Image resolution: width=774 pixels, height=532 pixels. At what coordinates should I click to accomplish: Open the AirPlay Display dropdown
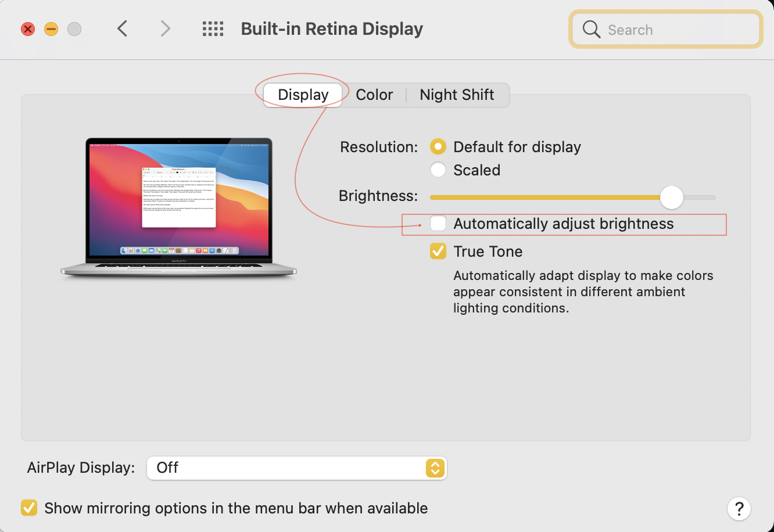tap(296, 468)
